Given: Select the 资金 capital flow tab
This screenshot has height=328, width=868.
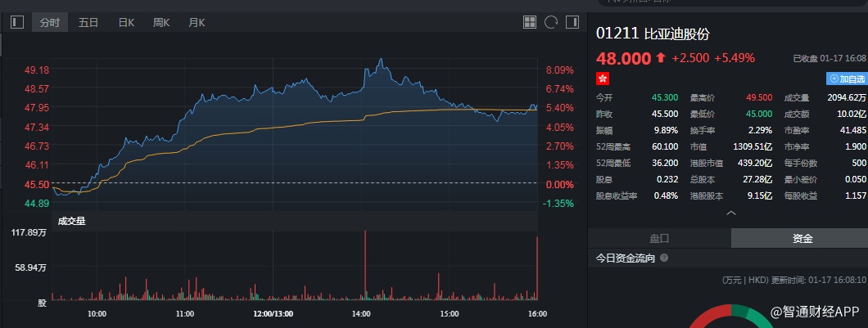Looking at the screenshot, I should coord(802,238).
